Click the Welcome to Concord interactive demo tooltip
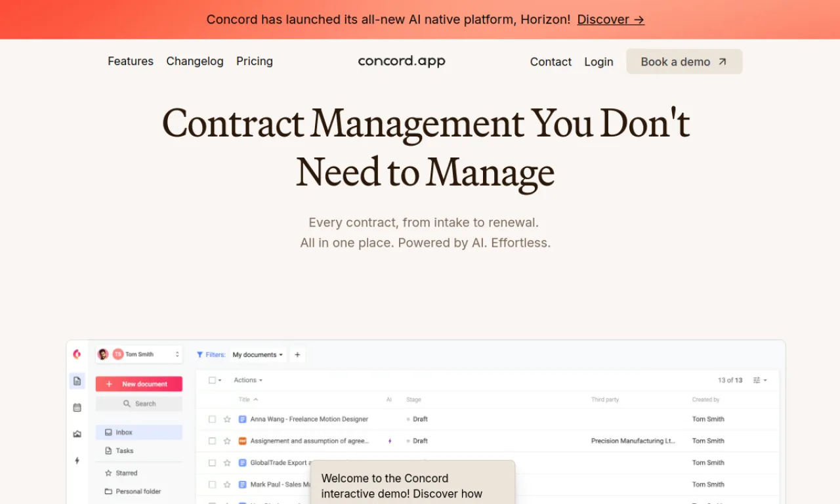The image size is (840, 504). click(x=413, y=482)
